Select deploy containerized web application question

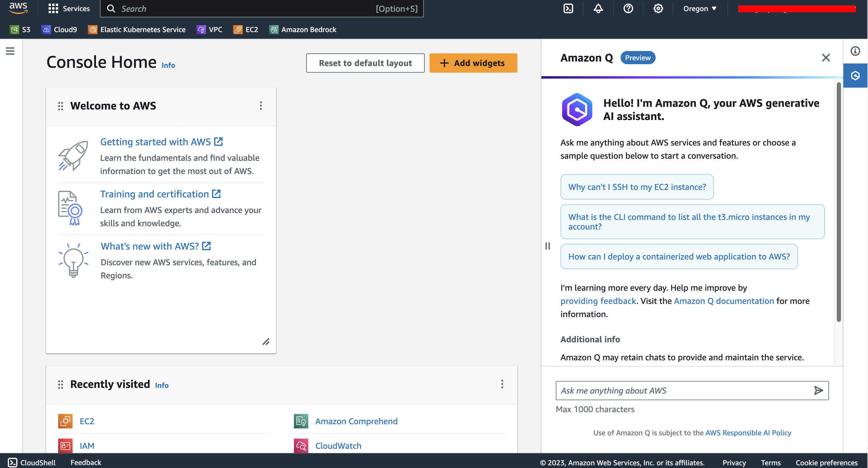679,256
